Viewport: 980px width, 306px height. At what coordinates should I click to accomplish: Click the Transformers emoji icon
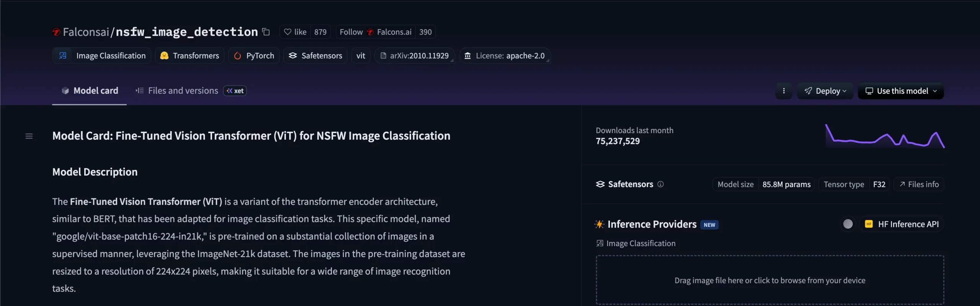[164, 56]
